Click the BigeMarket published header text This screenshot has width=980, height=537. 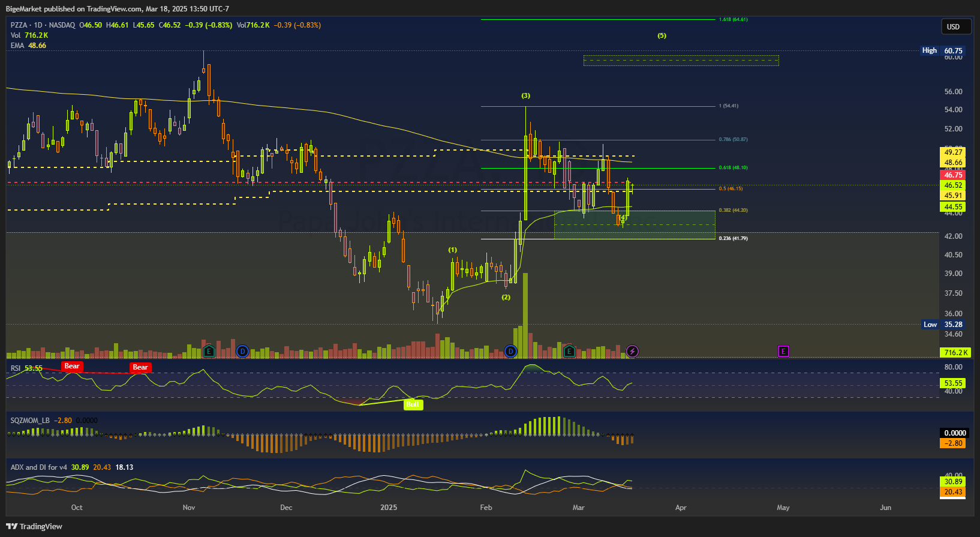(118, 8)
